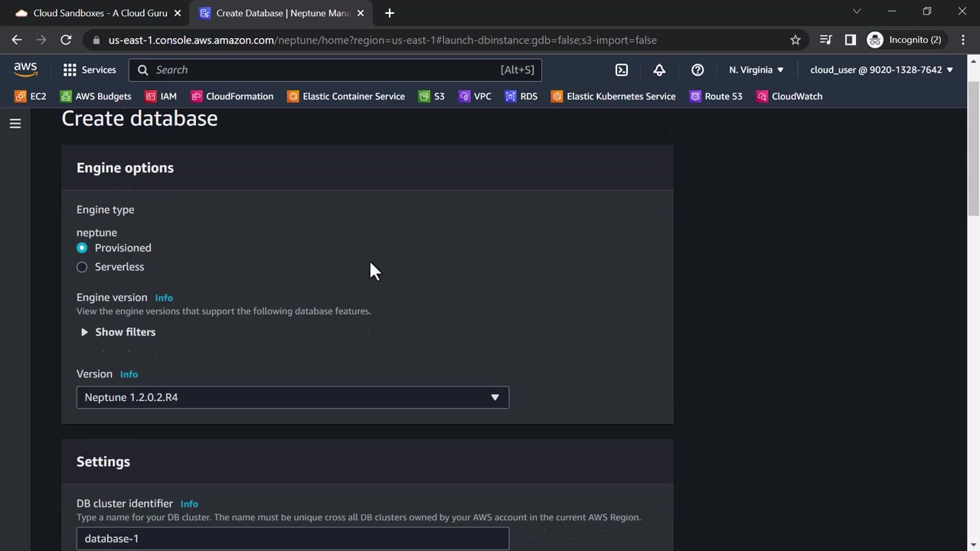
Task: Open the Services grid menu
Action: [x=90, y=70]
